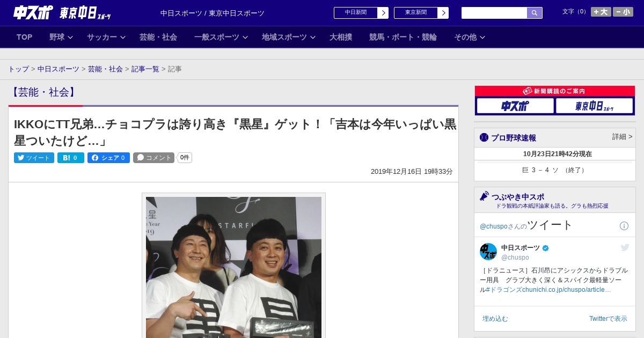
Task: Open the article photo of Chocolate Planet
Action: click(233, 267)
